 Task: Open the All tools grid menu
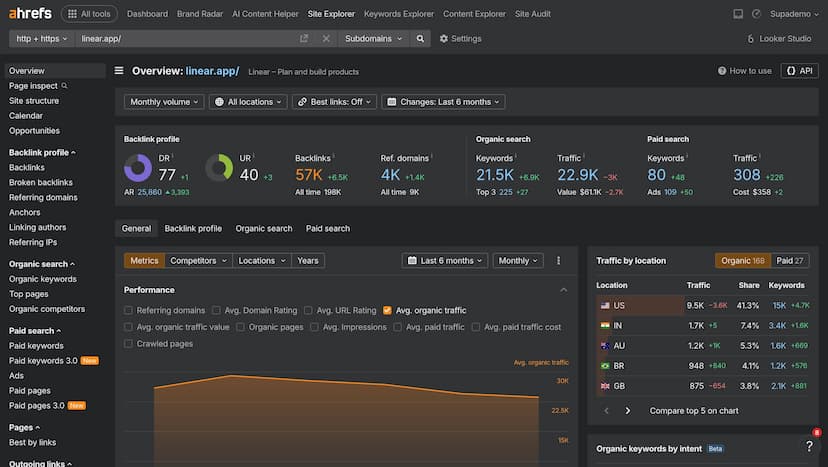[x=89, y=14]
